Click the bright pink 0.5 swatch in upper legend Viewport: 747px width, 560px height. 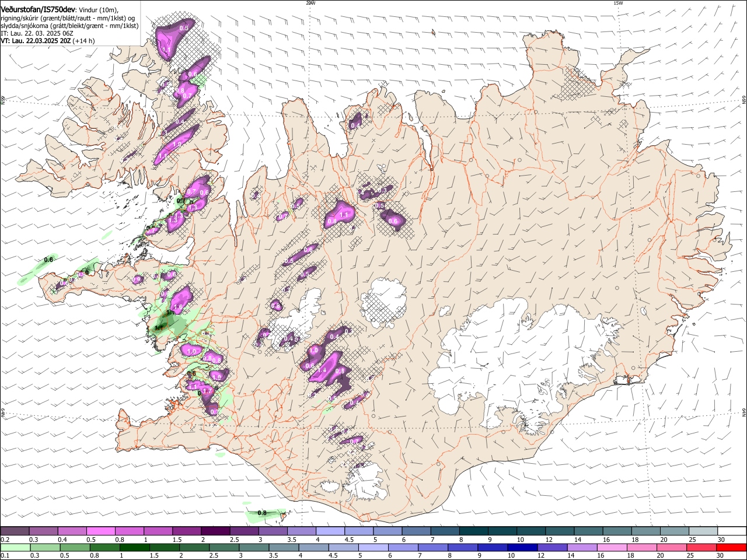pyautogui.click(x=100, y=531)
